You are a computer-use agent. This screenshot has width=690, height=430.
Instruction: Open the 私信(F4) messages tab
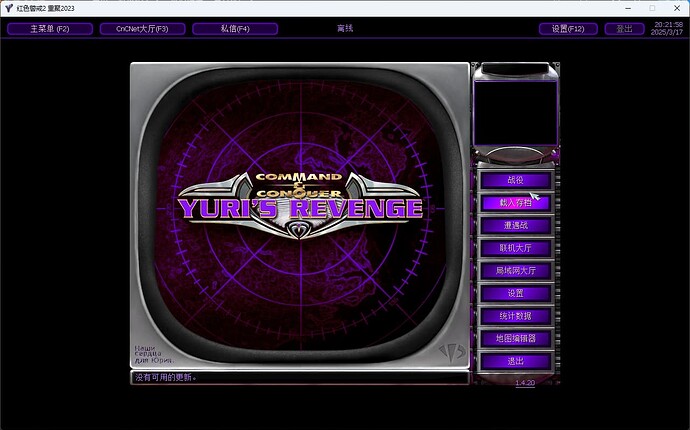235,29
